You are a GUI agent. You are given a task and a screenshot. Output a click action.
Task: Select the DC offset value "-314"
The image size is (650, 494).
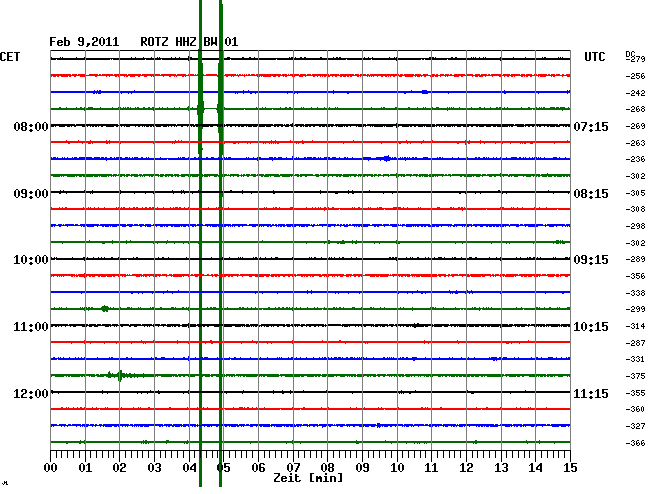pyautogui.click(x=635, y=326)
